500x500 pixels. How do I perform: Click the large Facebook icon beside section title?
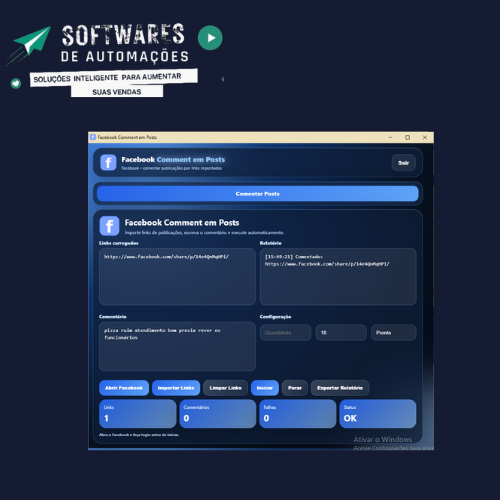click(109, 226)
